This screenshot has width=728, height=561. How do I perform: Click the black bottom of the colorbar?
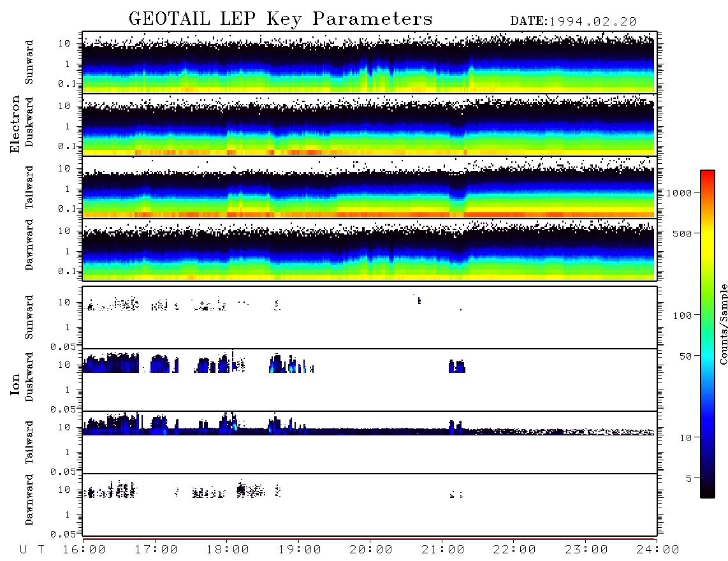point(708,492)
